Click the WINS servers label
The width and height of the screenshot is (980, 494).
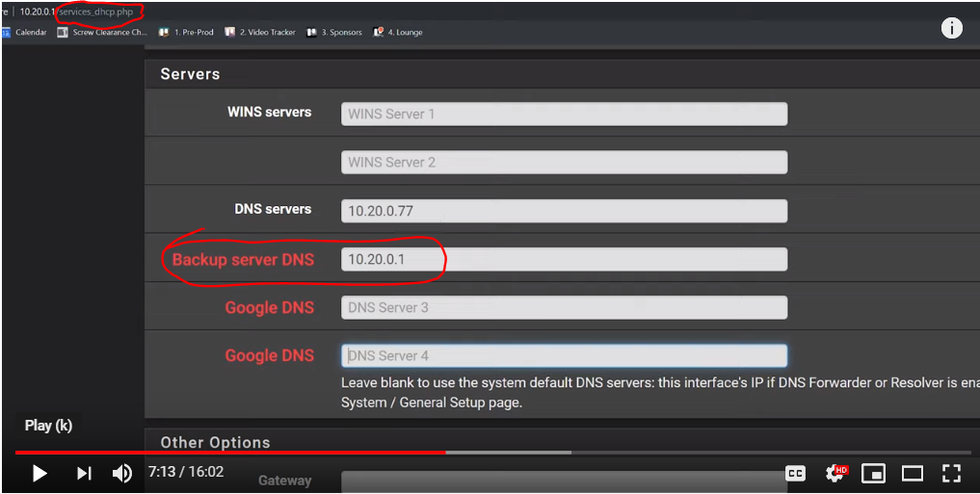[270, 113]
